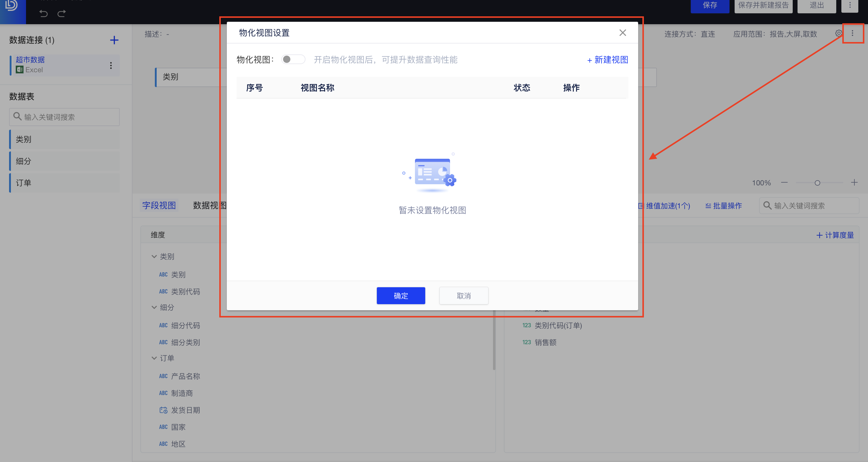Click the zoom-in plus icon
The height and width of the screenshot is (462, 868).
(x=854, y=183)
